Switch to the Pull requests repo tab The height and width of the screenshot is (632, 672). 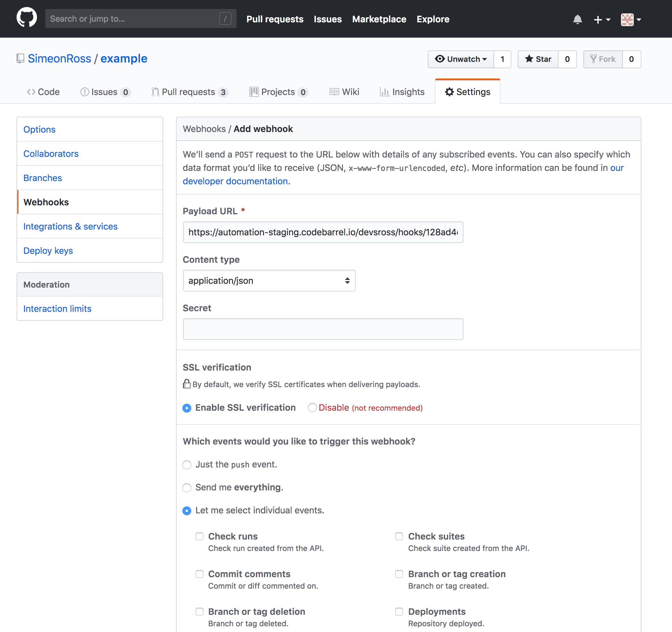point(189,92)
